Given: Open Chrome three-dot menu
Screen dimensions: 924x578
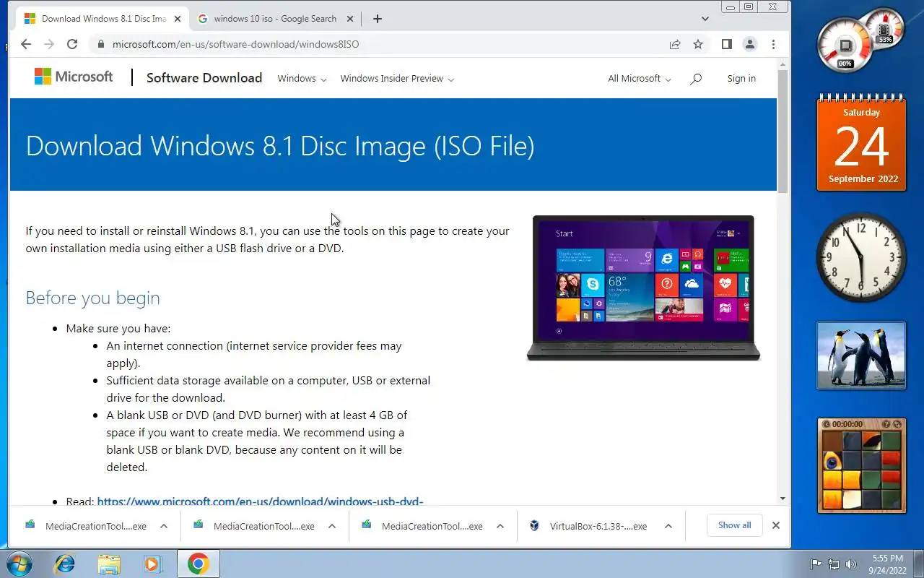Looking at the screenshot, I should (x=773, y=44).
